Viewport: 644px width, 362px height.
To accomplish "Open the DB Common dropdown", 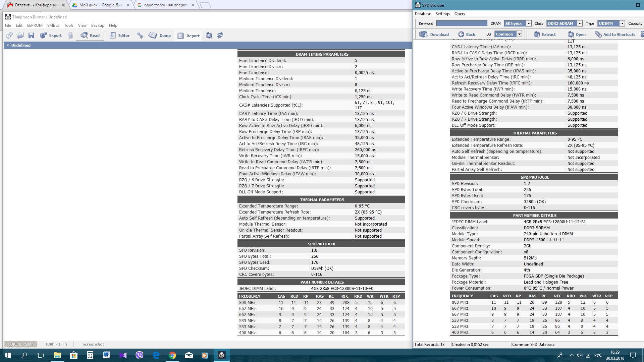I will point(519,34).
